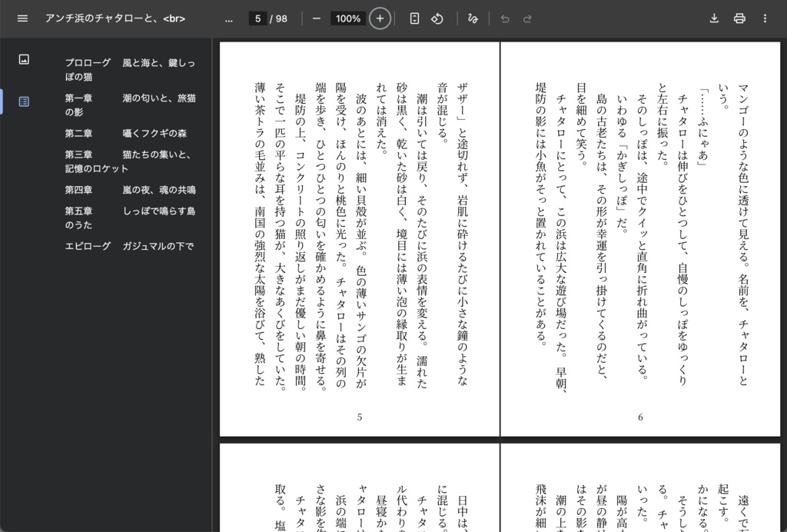Open the '...' more actions menu
The image size is (787, 532).
tap(228, 18)
